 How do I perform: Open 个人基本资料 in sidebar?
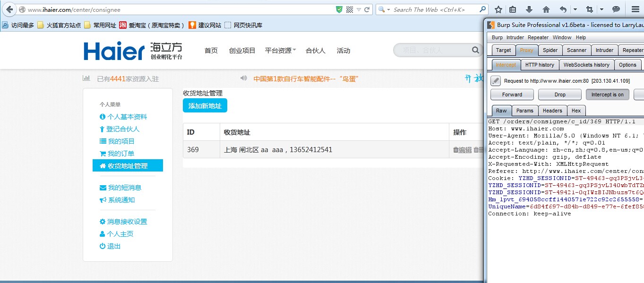point(123,117)
